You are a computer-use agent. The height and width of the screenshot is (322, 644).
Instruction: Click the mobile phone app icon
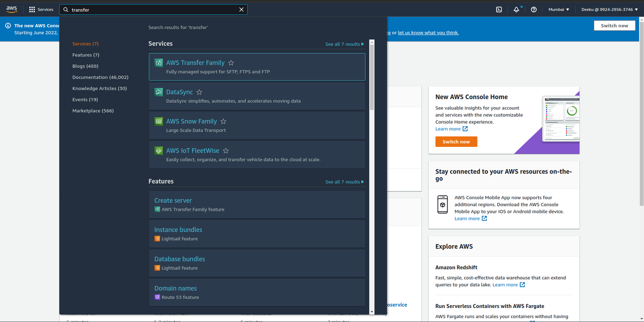pos(443,204)
